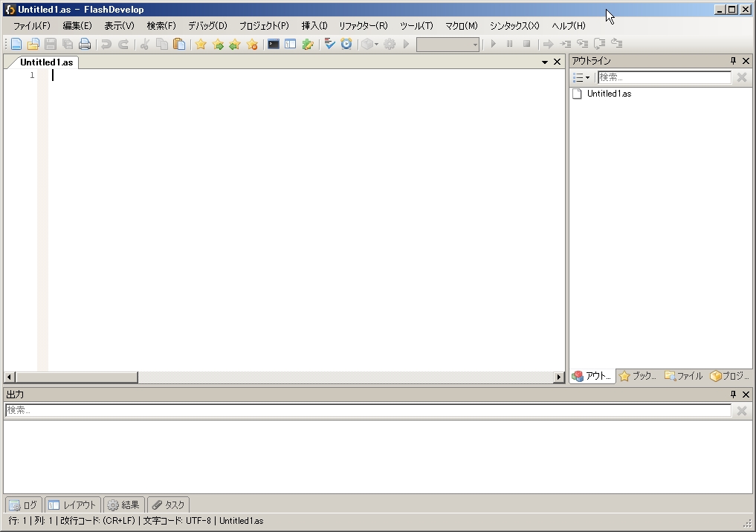756x532 pixels.
Task: Click the window layout toolbar icon
Action: 290,45
